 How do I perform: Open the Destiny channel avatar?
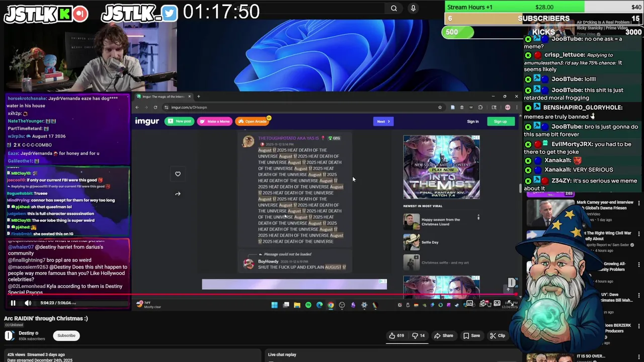10,336
